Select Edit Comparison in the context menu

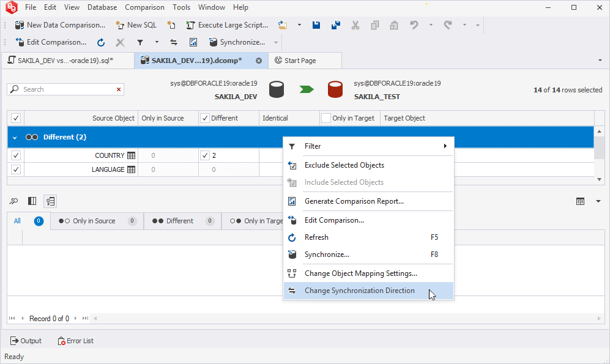click(368, 220)
